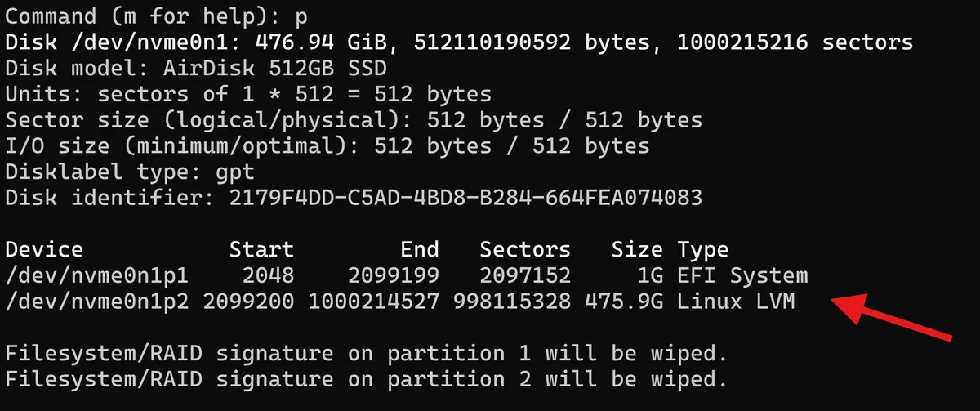Click the Type column header
Viewport: 980px width, 411px height.
[x=703, y=250]
